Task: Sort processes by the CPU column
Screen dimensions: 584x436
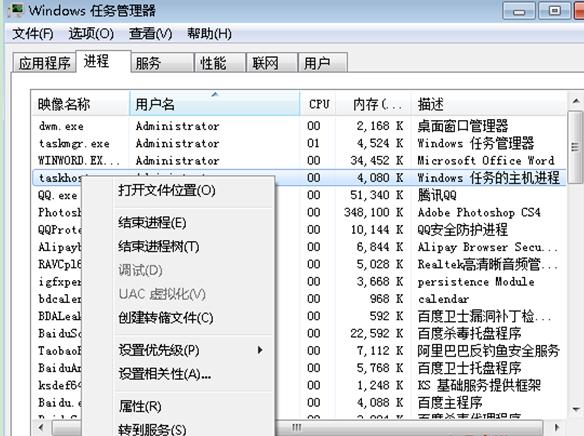Action: pos(318,104)
